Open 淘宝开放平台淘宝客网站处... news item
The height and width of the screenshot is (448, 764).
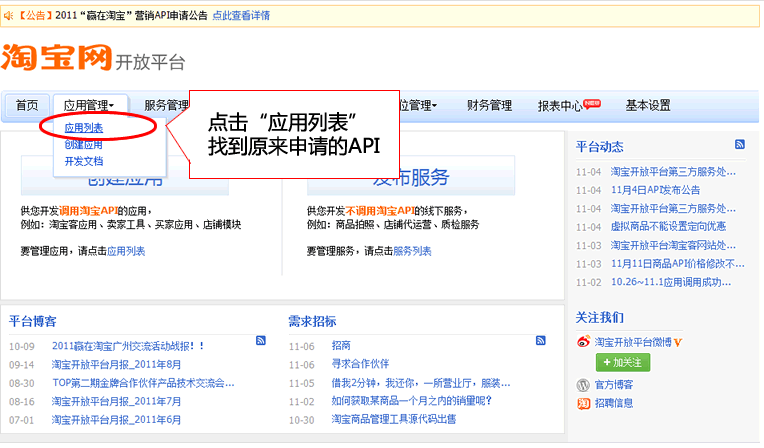coord(673,245)
